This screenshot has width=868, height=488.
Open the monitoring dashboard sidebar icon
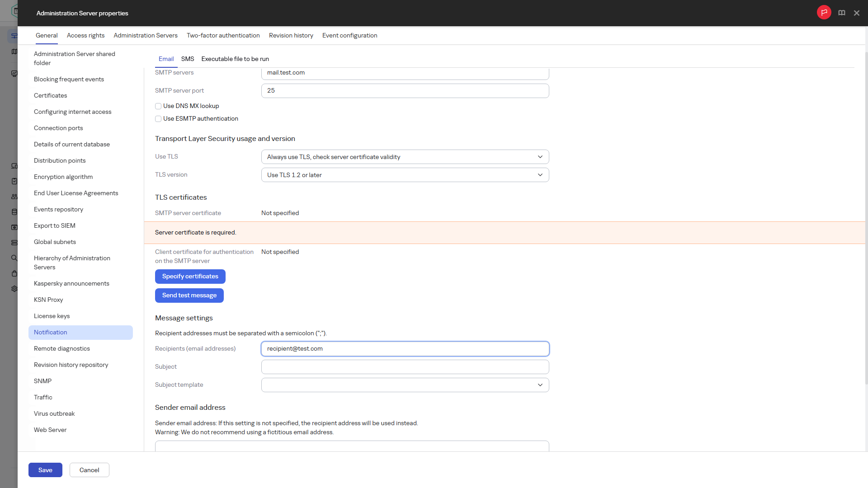[14, 74]
